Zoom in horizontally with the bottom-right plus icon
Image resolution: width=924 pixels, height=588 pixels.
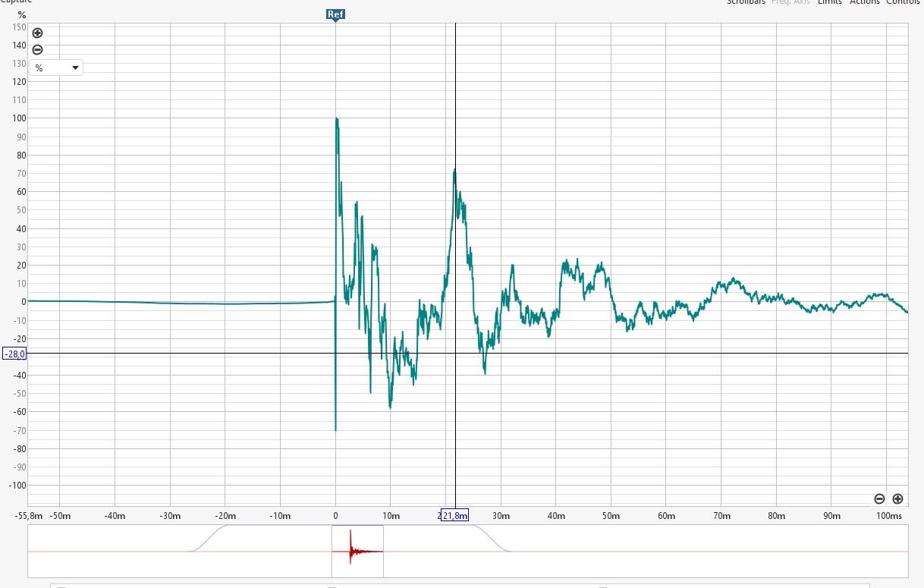(897, 498)
